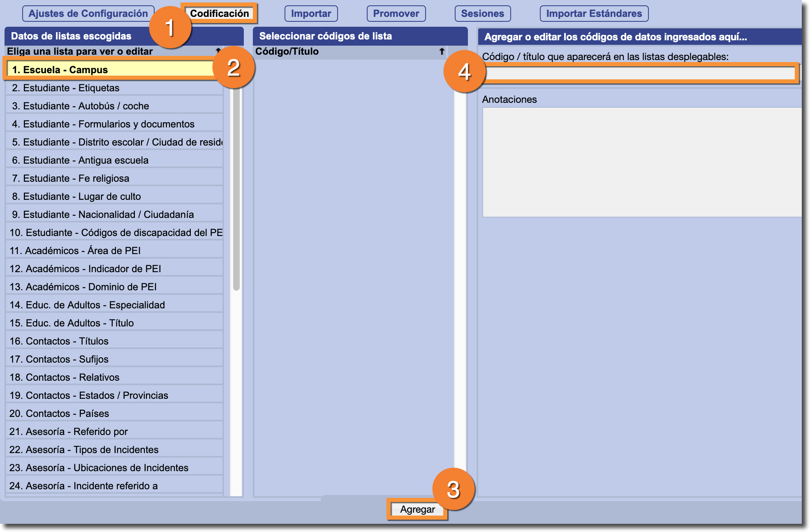Click sort arrow beside Eliga una lista header
This screenshot has width=810, height=532.
click(x=218, y=51)
